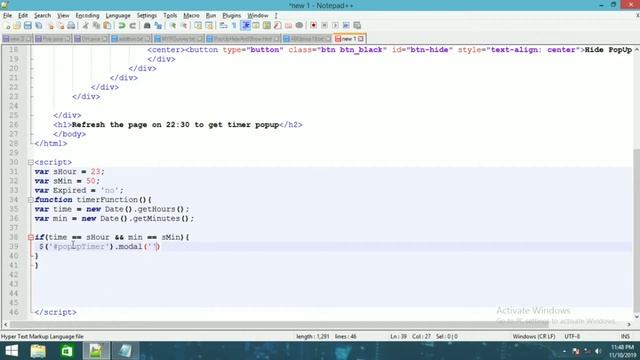This screenshot has height=360, width=640.
Task: Disable the highlighted indent guide toggle
Action: [245, 26]
